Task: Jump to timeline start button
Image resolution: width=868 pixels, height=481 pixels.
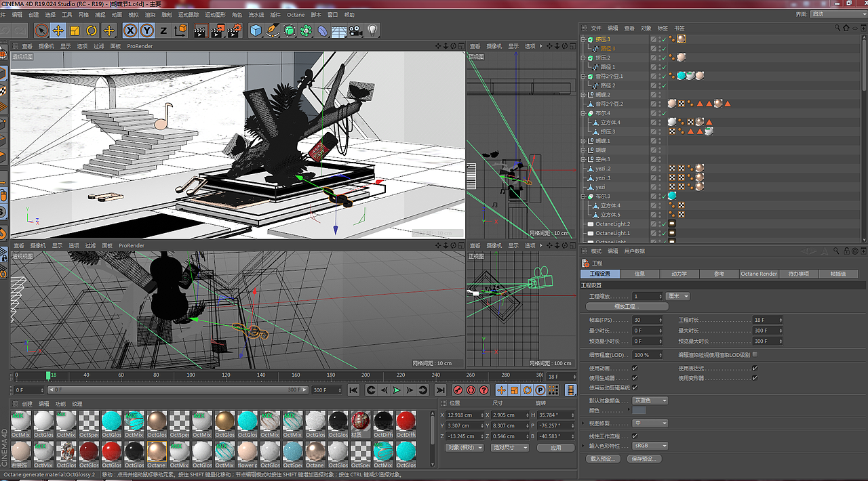Action: [x=353, y=390]
